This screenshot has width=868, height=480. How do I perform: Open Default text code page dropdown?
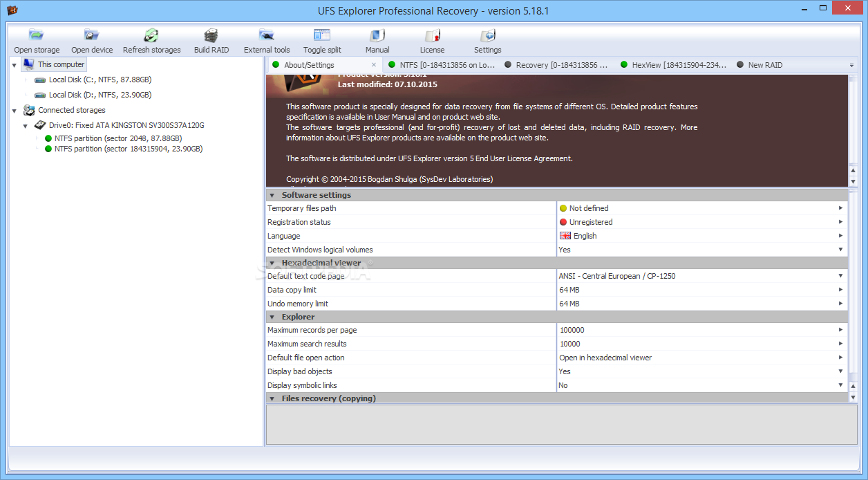pyautogui.click(x=841, y=276)
